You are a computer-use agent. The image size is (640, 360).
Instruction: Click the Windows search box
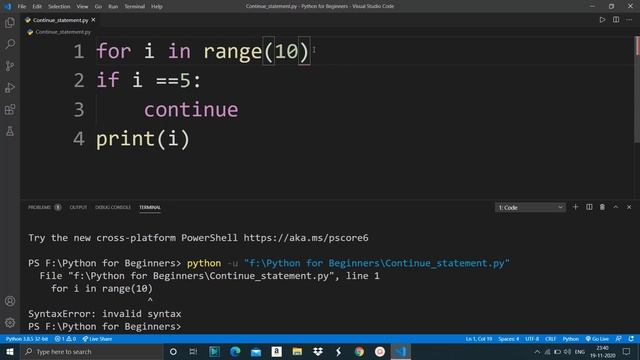coord(91,351)
